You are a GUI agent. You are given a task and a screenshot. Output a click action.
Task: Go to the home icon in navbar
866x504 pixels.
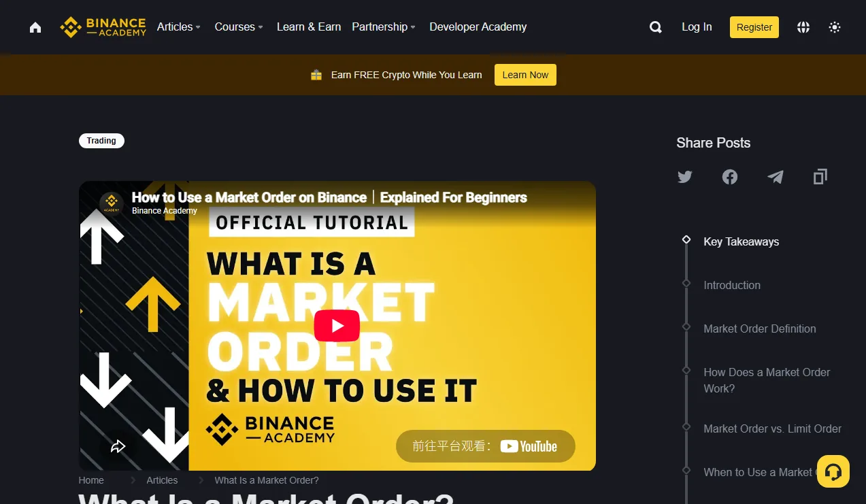(x=35, y=27)
